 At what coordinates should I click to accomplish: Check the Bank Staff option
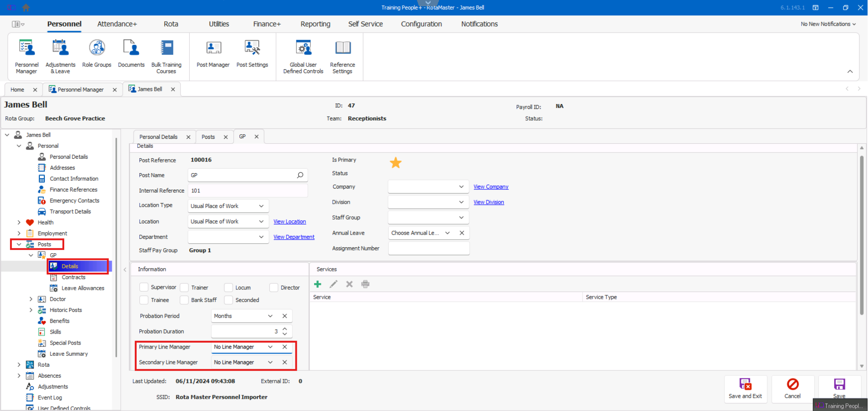pos(184,300)
